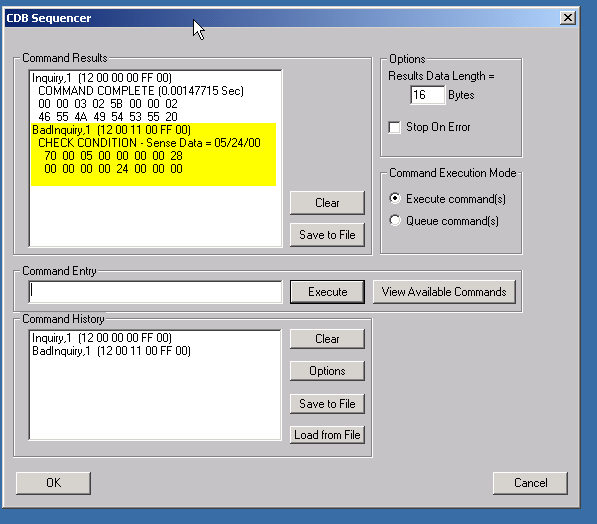Confirm with the OK button

tap(53, 483)
